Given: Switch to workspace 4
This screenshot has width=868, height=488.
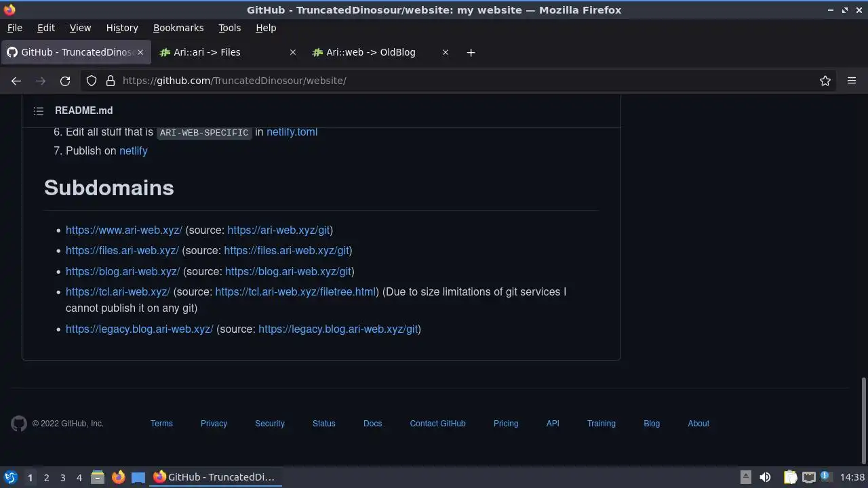Looking at the screenshot, I should (x=79, y=478).
